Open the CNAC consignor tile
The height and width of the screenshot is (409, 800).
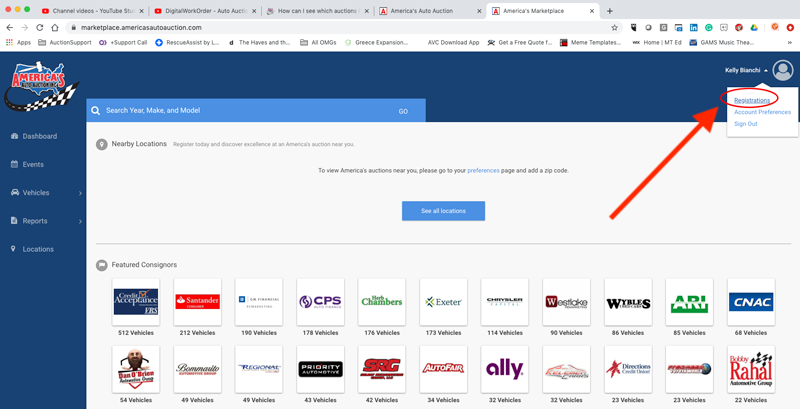point(751,302)
